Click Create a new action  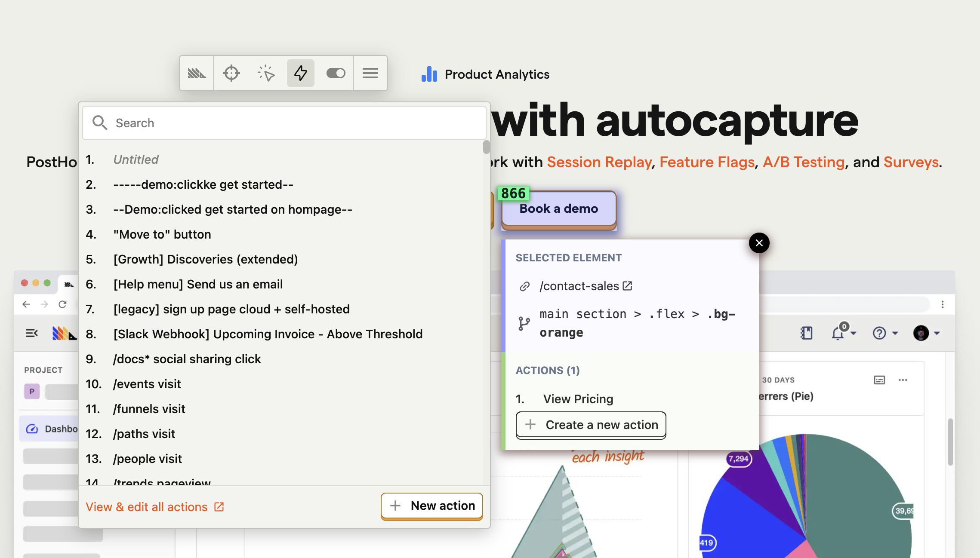coord(590,425)
